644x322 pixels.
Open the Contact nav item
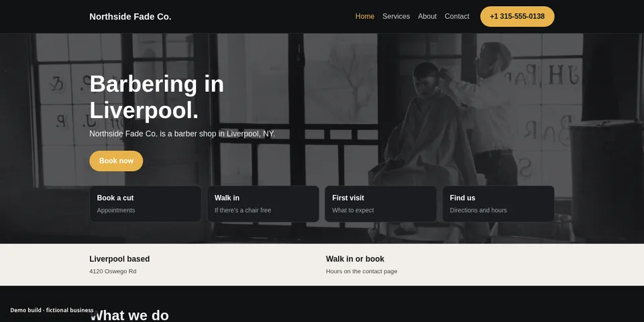(x=457, y=16)
